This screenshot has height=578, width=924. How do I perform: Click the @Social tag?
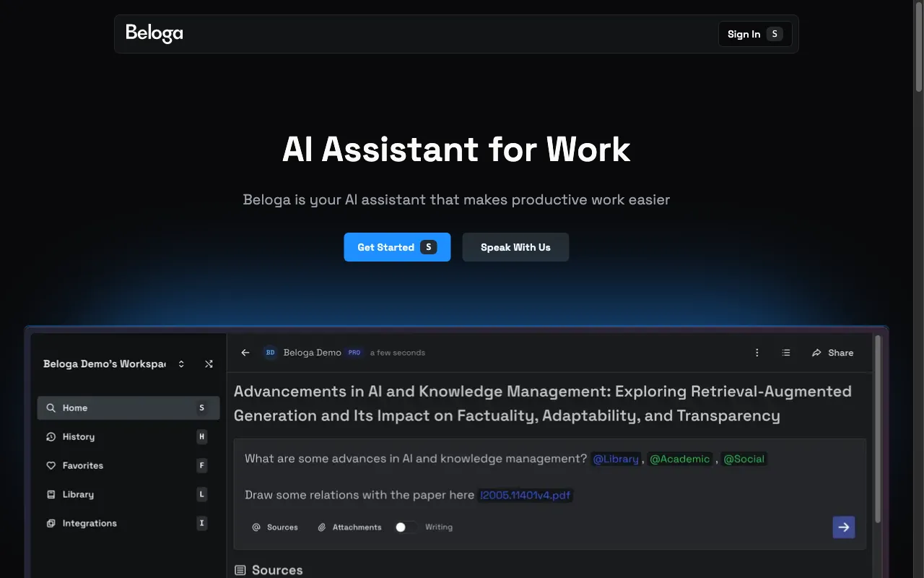[x=744, y=459]
